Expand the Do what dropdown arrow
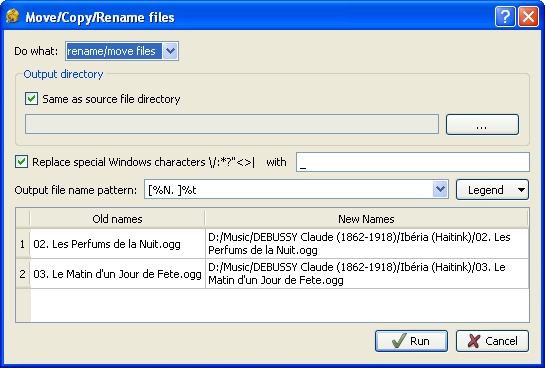 tap(170, 51)
